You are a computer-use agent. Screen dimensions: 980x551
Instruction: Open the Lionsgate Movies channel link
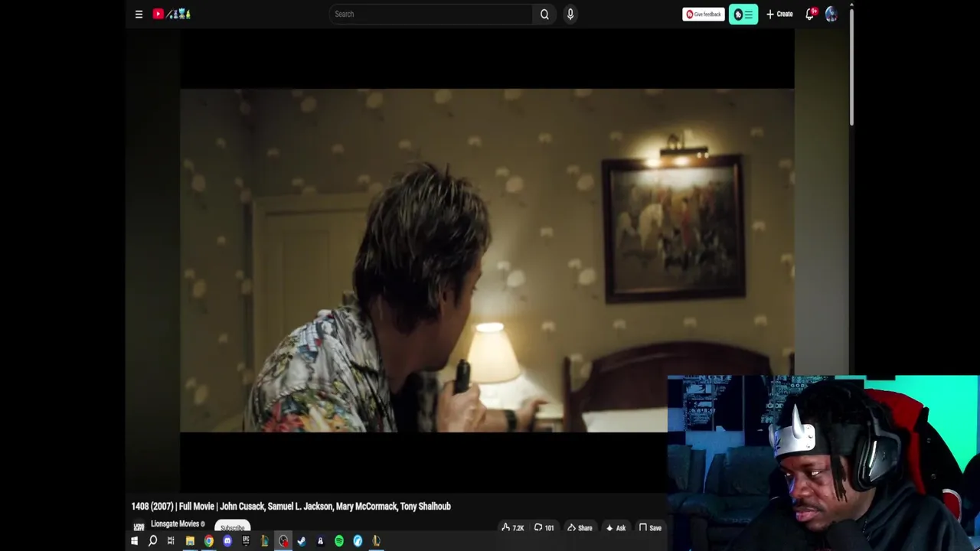[175, 524]
